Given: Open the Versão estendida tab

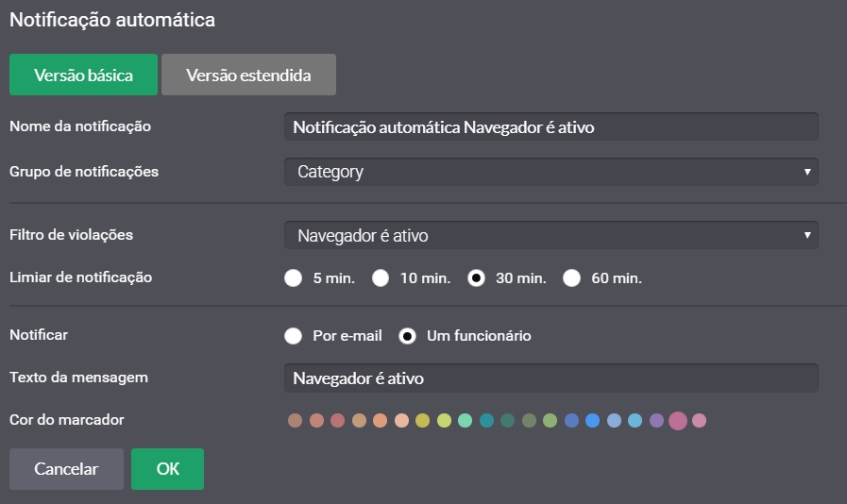Looking at the screenshot, I should tap(248, 75).
